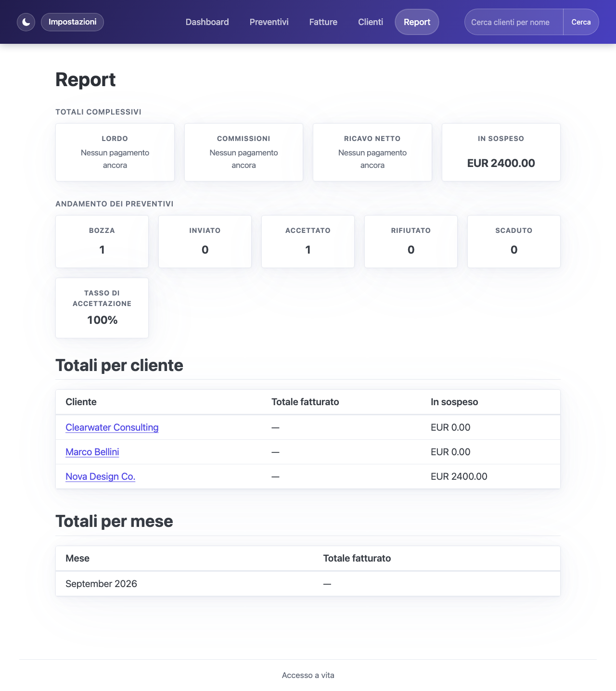This screenshot has width=616, height=691.
Task: Click the 'Mese' column header
Action: 77,558
